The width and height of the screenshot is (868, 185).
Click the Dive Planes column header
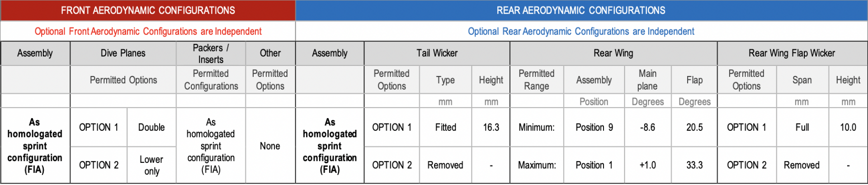123,53
